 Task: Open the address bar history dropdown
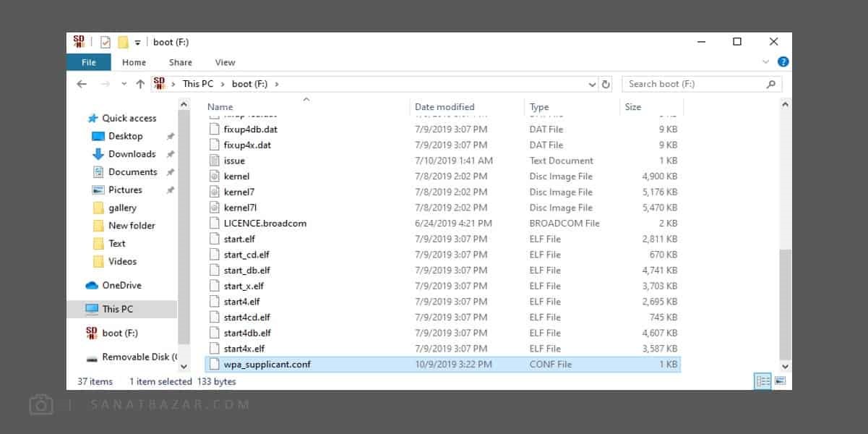593,84
